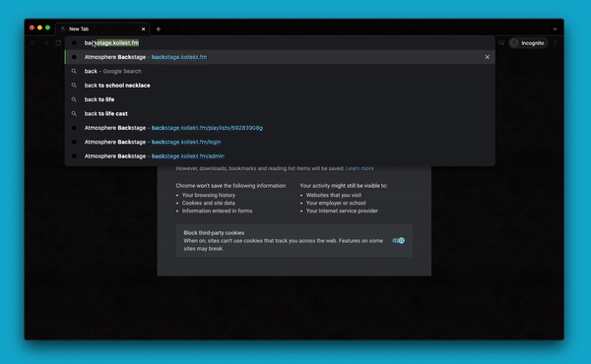Close the New Tab tab
Viewport: 591px width, 364px height.
pyautogui.click(x=143, y=29)
